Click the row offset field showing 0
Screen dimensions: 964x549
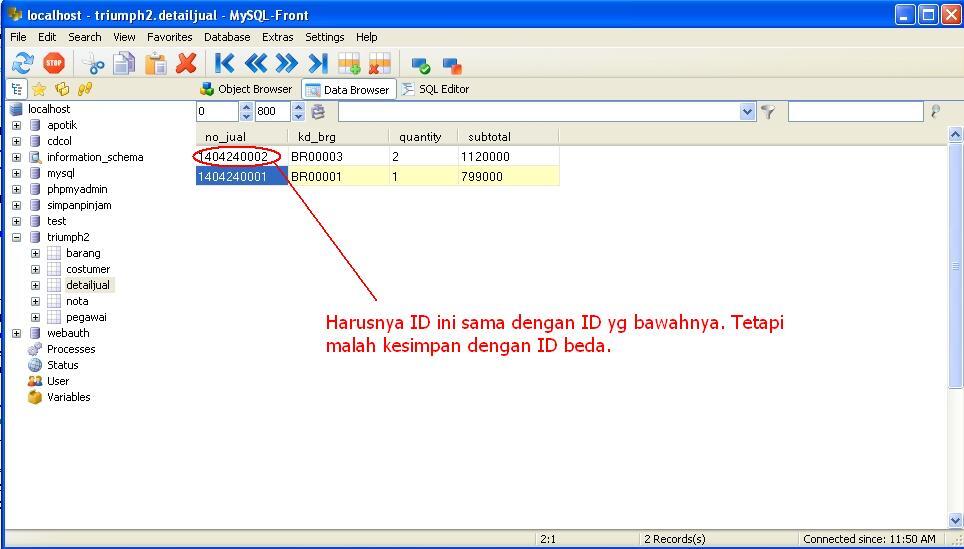pos(217,112)
